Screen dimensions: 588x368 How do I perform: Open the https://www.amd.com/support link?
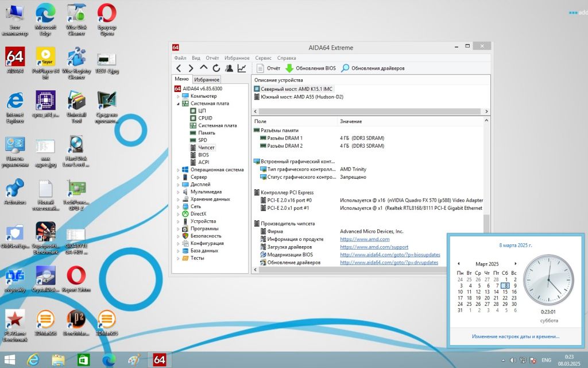[374, 247]
